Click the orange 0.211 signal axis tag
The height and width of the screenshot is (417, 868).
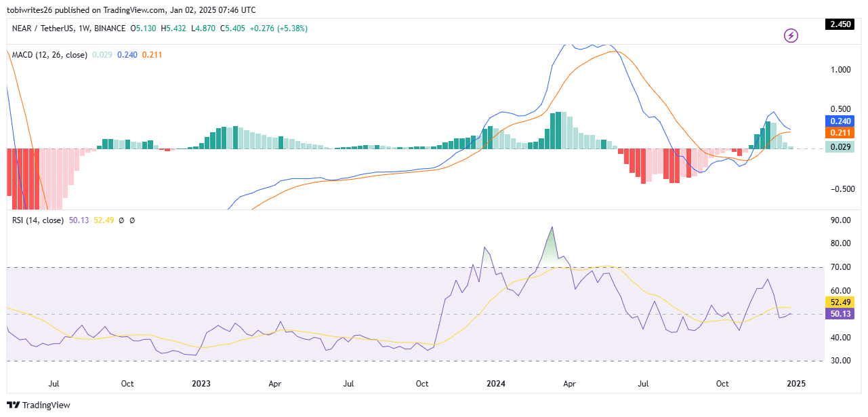[x=840, y=133]
